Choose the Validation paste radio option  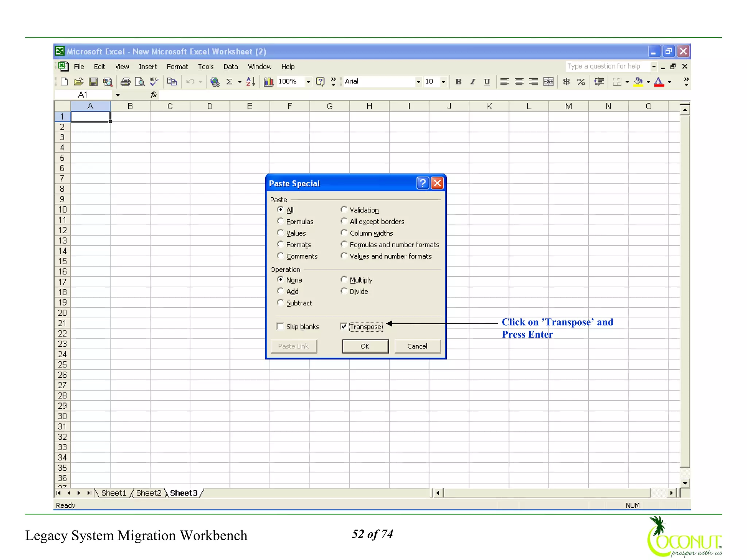click(x=344, y=210)
